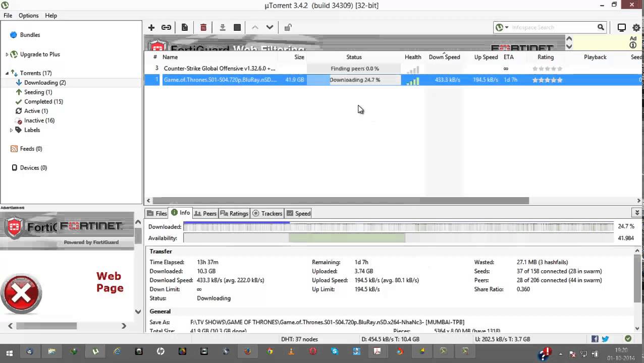
Task: Click the Remote monitor icon in toolbar
Action: point(622,28)
